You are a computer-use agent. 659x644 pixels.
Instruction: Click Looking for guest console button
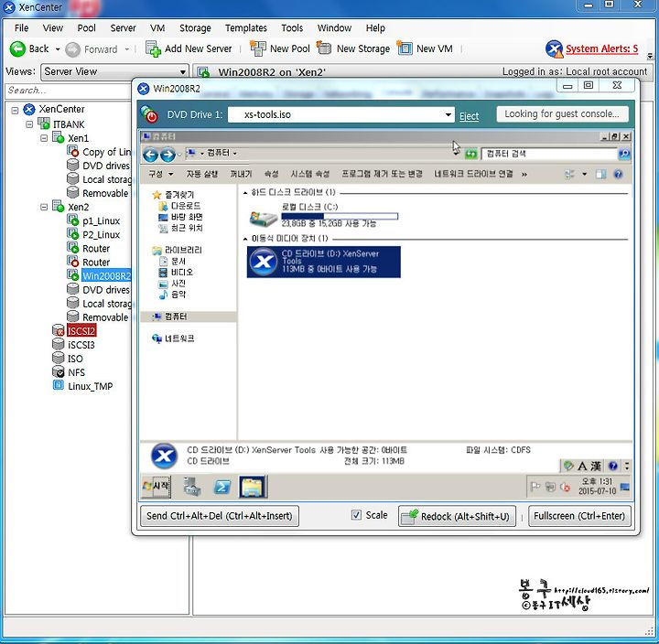coord(562,113)
